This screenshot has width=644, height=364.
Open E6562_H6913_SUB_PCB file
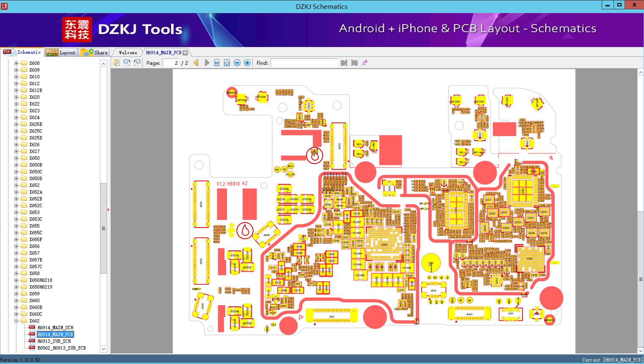(61, 348)
